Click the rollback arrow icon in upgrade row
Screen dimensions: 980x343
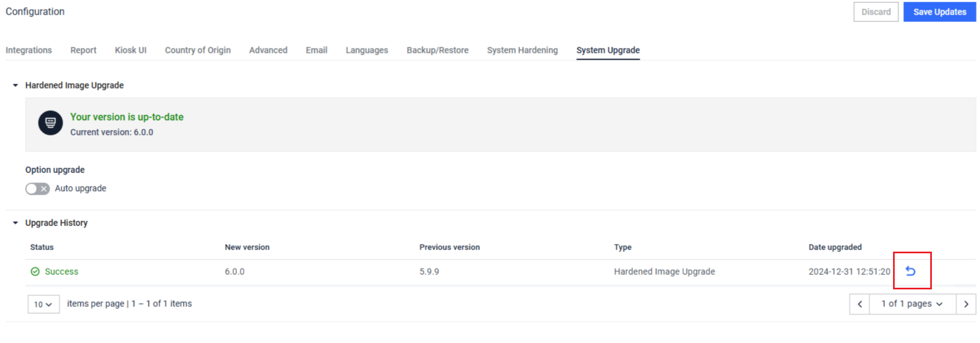(x=911, y=271)
